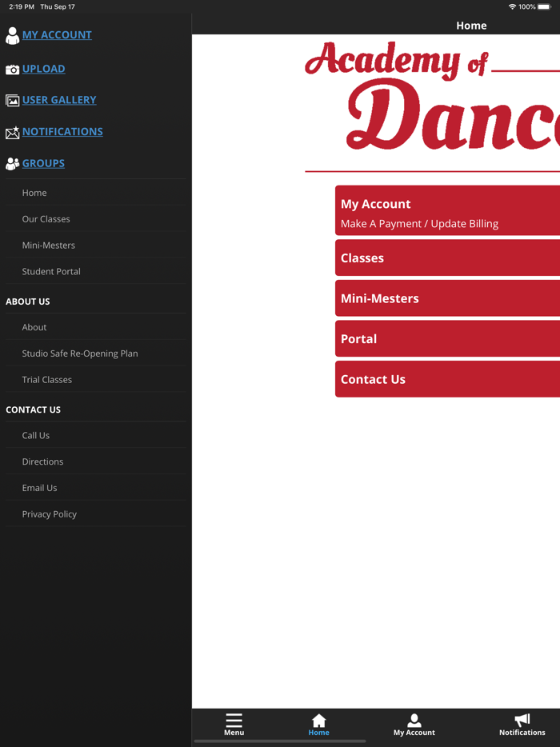Select Home in the sidebar menu

[x=95, y=193]
